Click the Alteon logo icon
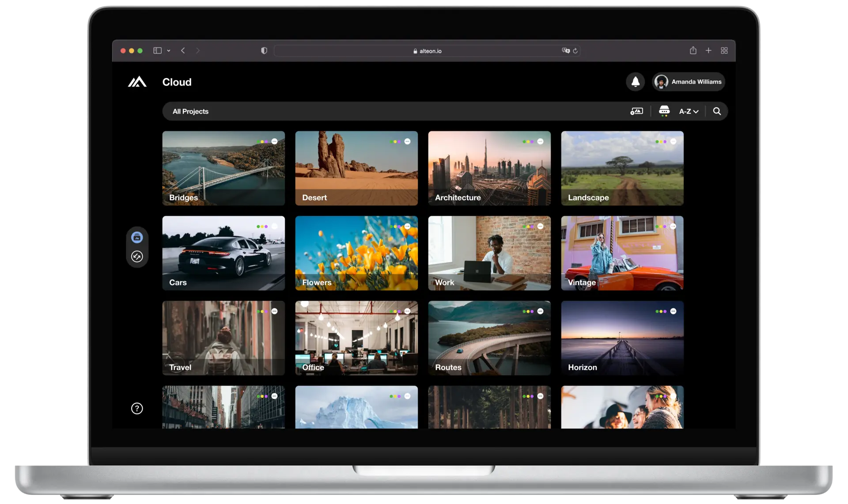This screenshot has width=848, height=504. click(137, 82)
